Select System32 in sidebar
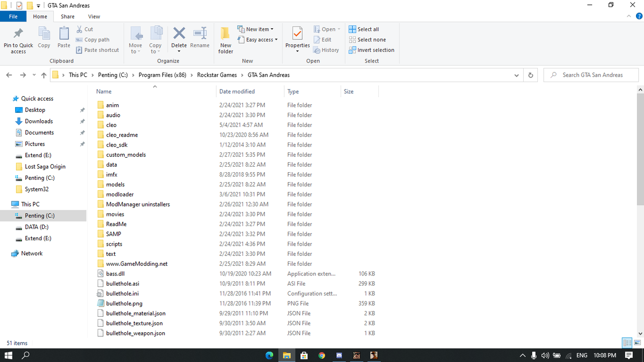This screenshot has height=362, width=644. tap(37, 189)
